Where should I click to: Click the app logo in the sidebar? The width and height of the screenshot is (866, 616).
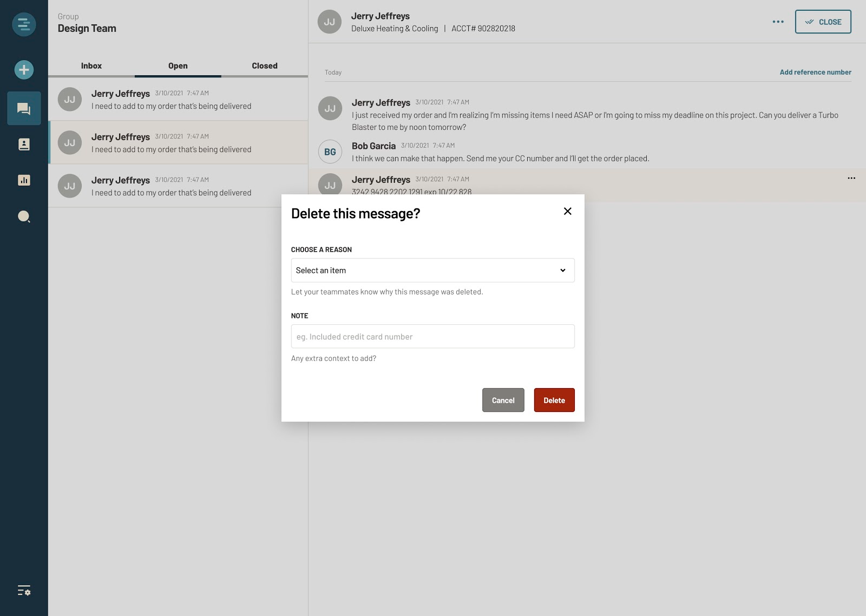[x=24, y=24]
